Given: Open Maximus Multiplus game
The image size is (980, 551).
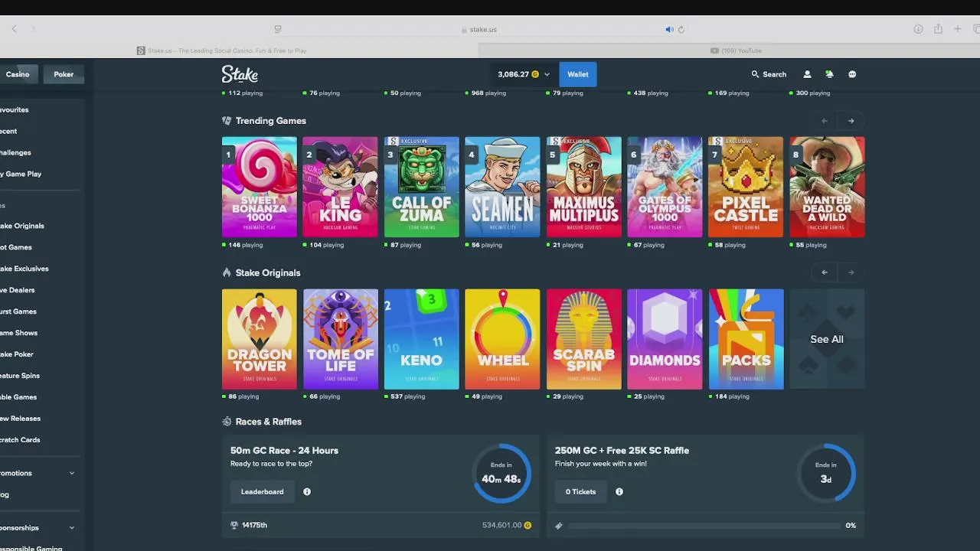Looking at the screenshot, I should pyautogui.click(x=584, y=187).
